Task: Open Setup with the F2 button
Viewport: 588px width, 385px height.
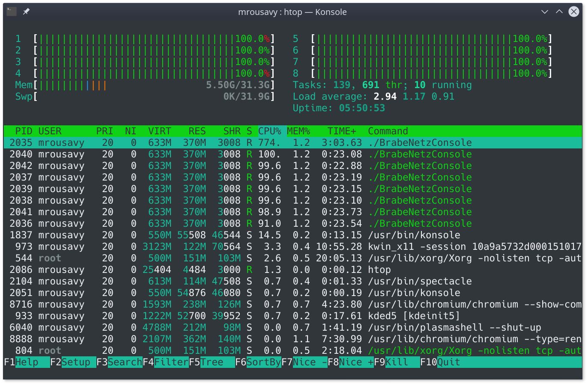Action: pyautogui.click(x=73, y=362)
